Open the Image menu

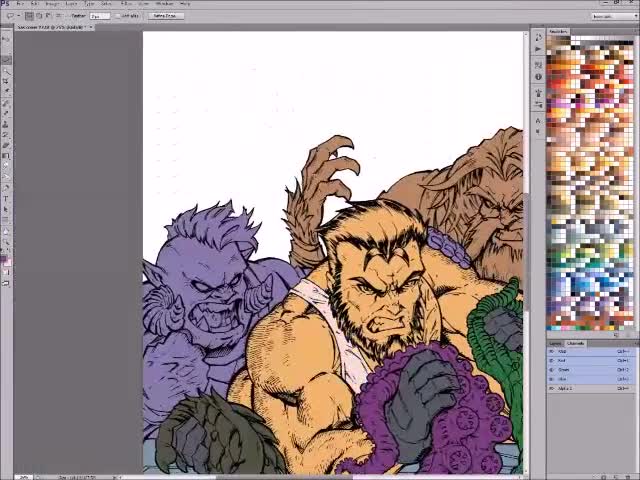pyautogui.click(x=52, y=3)
